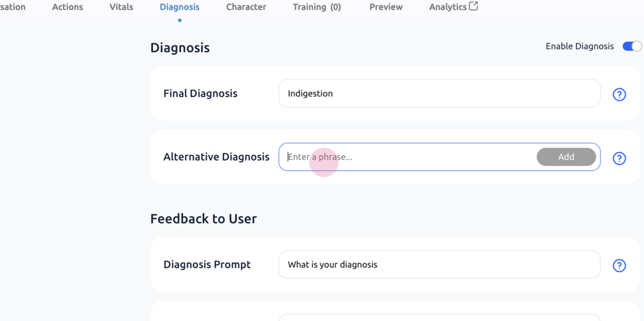Toggle the Enable Diagnosis switch
This screenshot has height=321, width=644.
pyautogui.click(x=632, y=46)
